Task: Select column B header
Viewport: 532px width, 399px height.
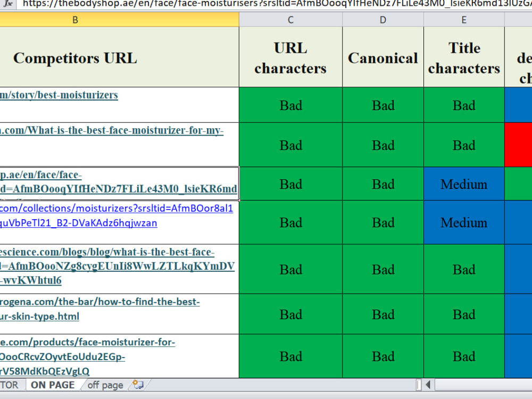Action: click(119, 20)
